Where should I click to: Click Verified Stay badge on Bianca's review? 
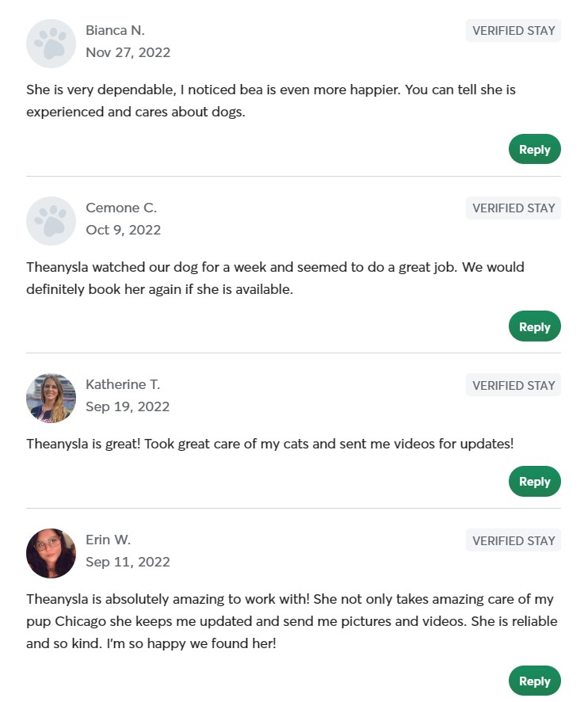514,31
